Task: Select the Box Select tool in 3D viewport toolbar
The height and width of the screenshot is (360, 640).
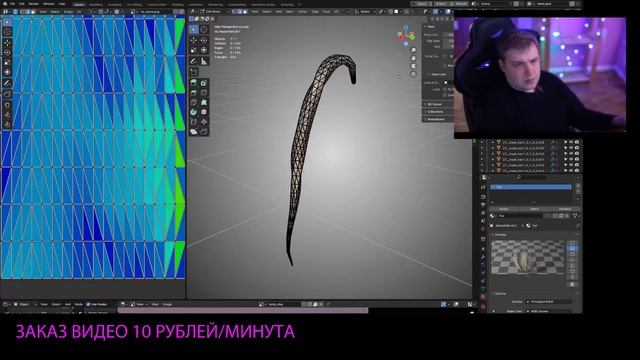Action: (x=194, y=29)
